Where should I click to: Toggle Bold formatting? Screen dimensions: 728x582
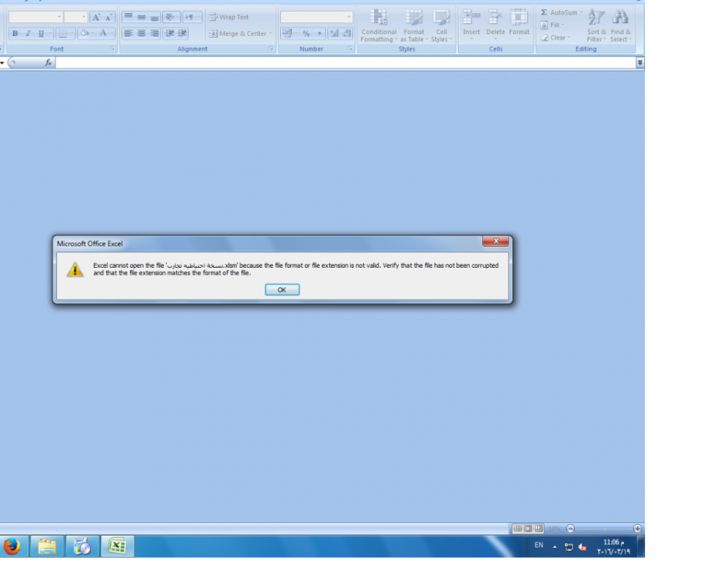(x=15, y=33)
